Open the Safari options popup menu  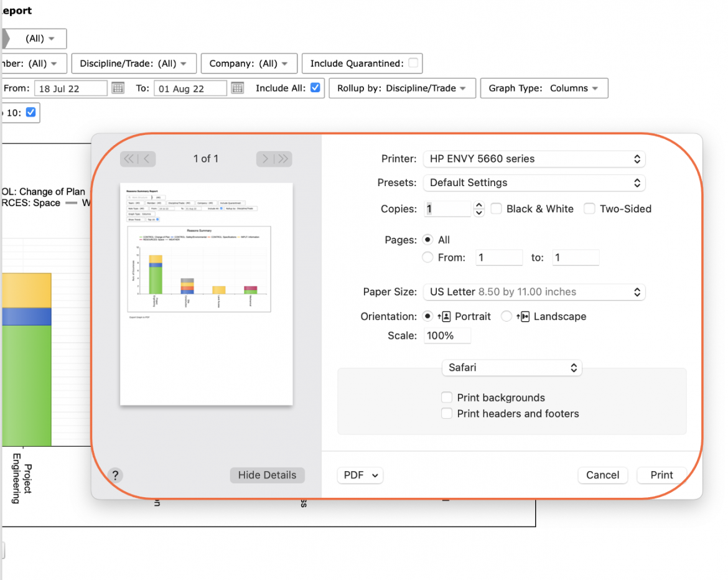[511, 367]
